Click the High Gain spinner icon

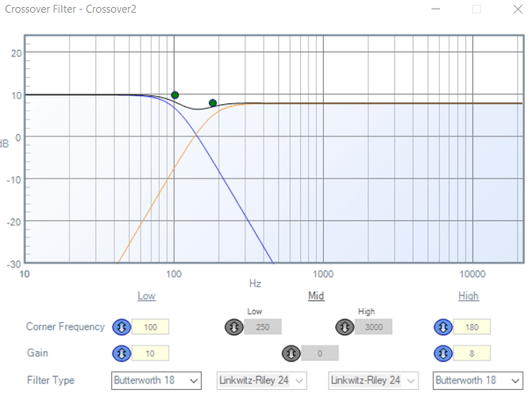click(x=443, y=353)
